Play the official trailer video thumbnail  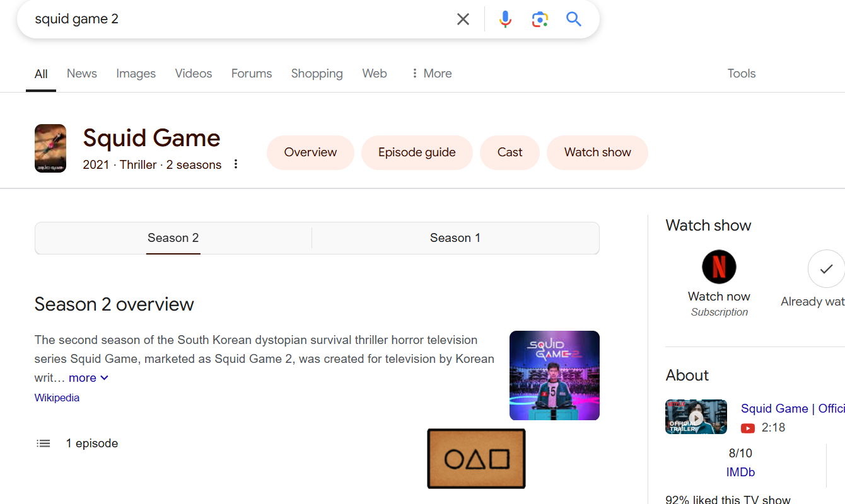click(x=696, y=416)
